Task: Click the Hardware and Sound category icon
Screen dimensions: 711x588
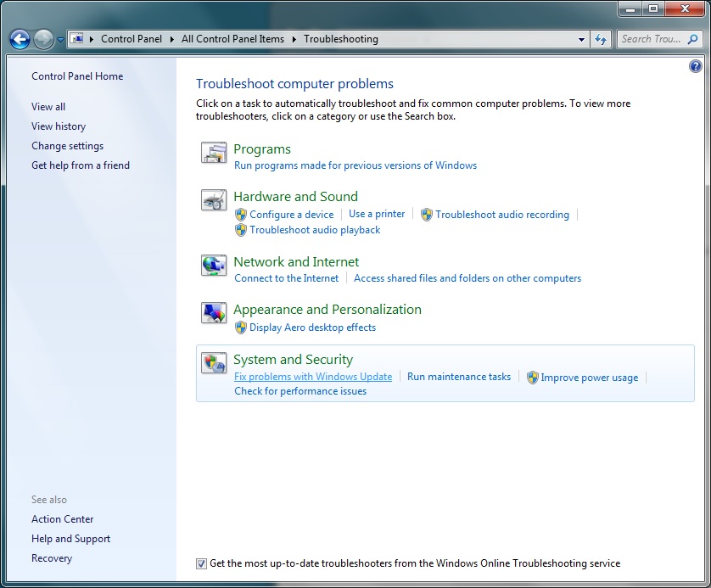Action: tap(214, 200)
